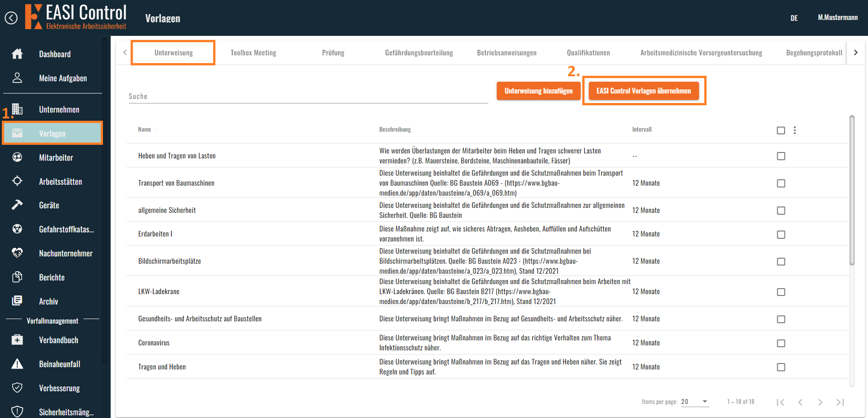Go to previous page of table
The image size is (868, 418).
click(800, 402)
